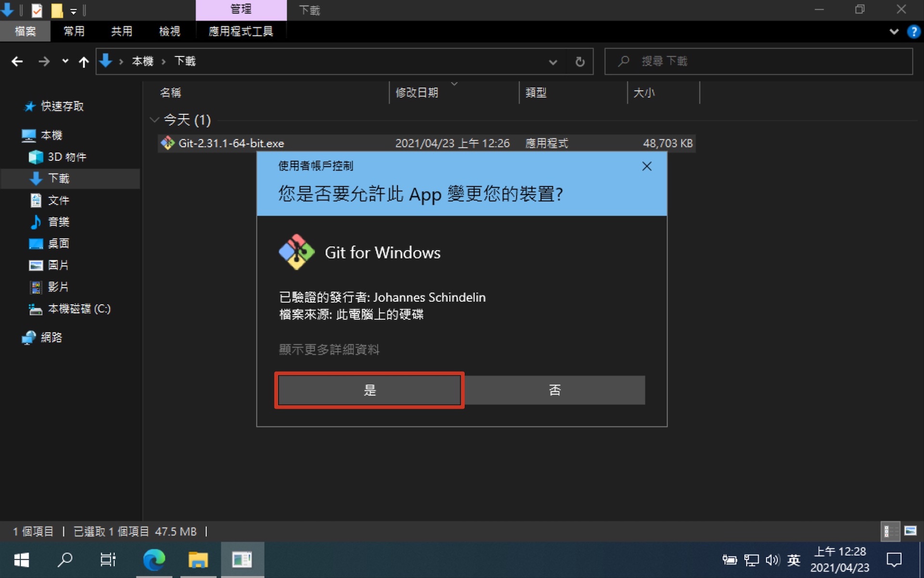Viewport: 924px width, 578px height.
Task: Show more details link 顯示更多詳細資料
Action: point(329,349)
